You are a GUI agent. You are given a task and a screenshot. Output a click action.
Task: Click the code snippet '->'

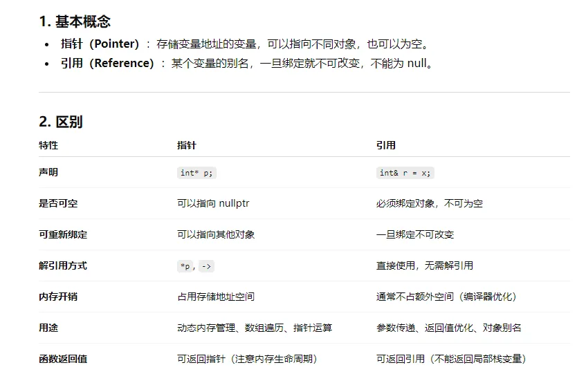click(206, 266)
